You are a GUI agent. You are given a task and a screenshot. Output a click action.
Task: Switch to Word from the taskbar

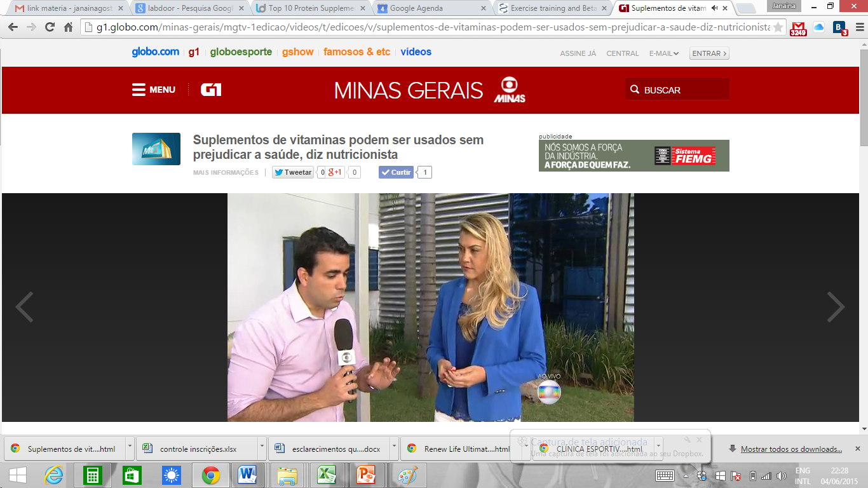(247, 475)
